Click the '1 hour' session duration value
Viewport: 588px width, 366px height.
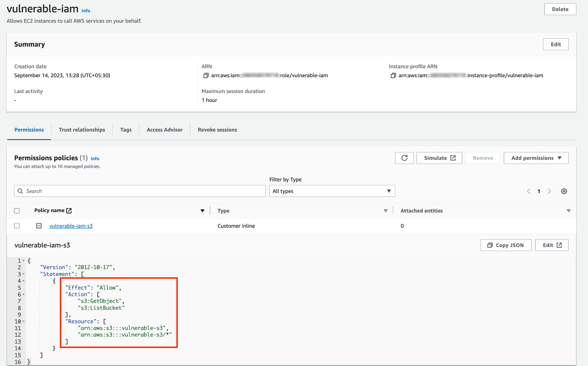[209, 100]
